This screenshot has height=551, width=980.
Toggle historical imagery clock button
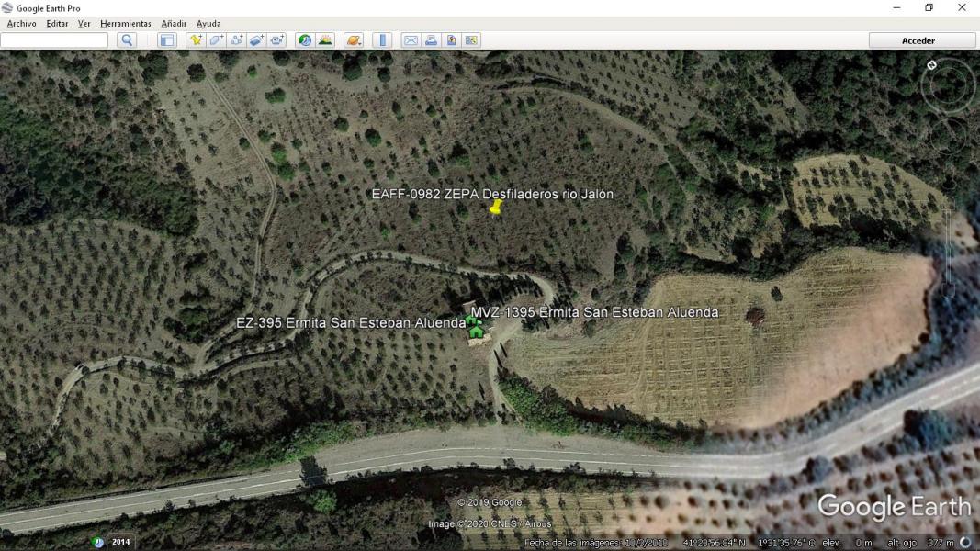pyautogui.click(x=304, y=40)
